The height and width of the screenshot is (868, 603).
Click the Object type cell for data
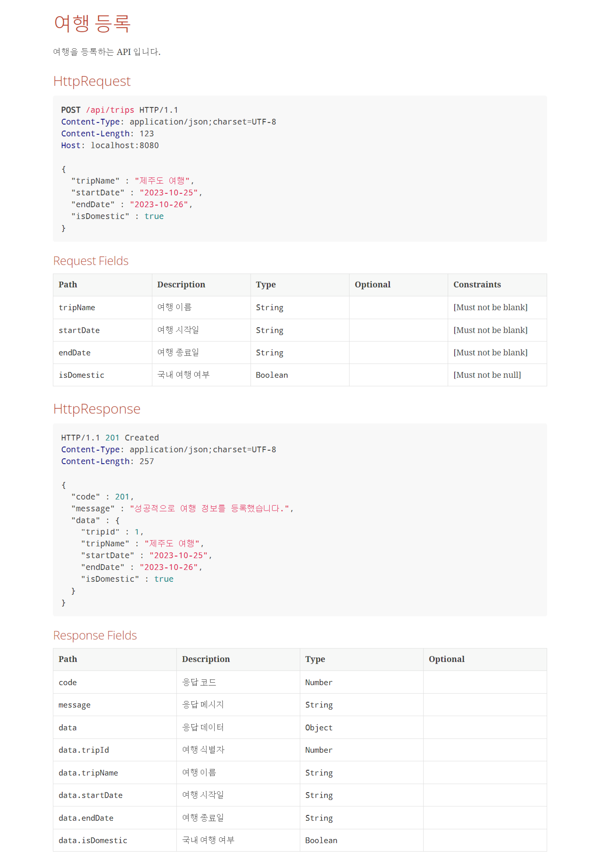tap(361, 728)
